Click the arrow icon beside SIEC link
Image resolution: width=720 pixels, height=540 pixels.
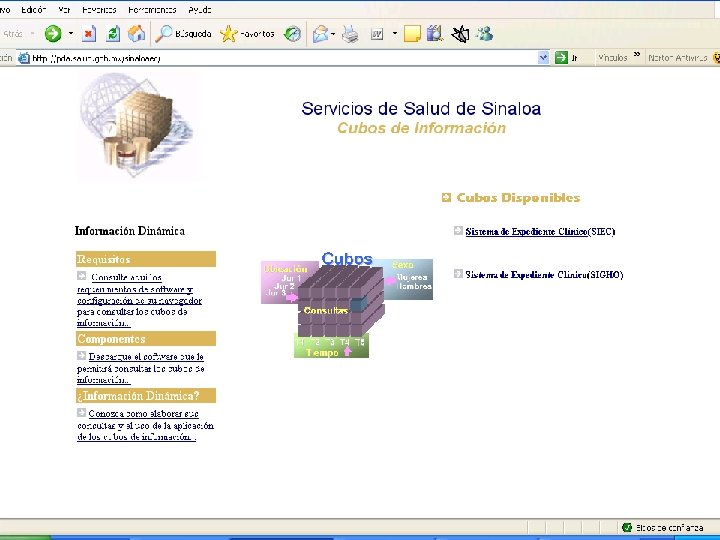[458, 231]
